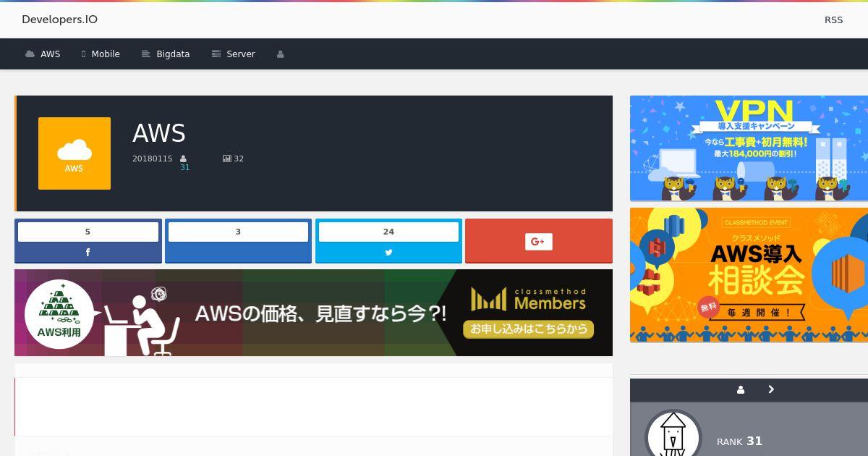Click the RANK 31 text
The height and width of the screenshot is (456, 868).
(739, 441)
